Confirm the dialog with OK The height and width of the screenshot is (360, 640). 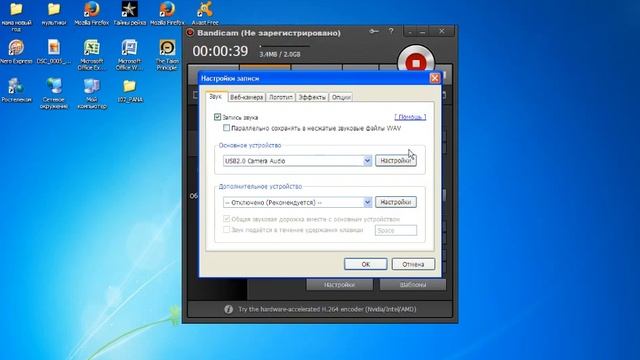(x=366, y=264)
